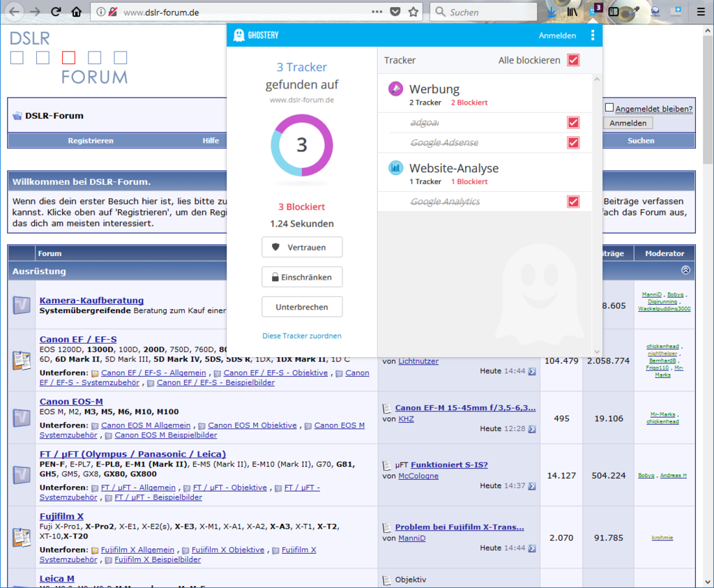
Task: Collapse the Ausrüstung forum category
Action: (x=685, y=270)
